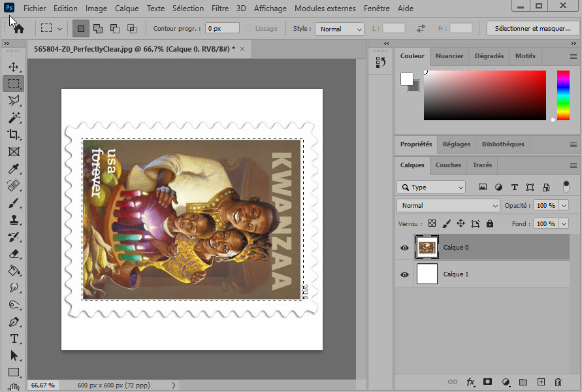The image size is (582, 392).
Task: Open the Fichier menu
Action: tap(35, 8)
